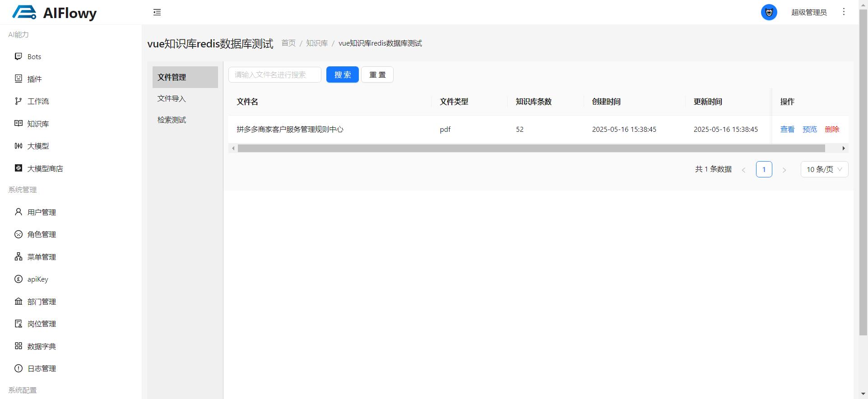Click the file name search input field
868x399 pixels.
pyautogui.click(x=274, y=74)
